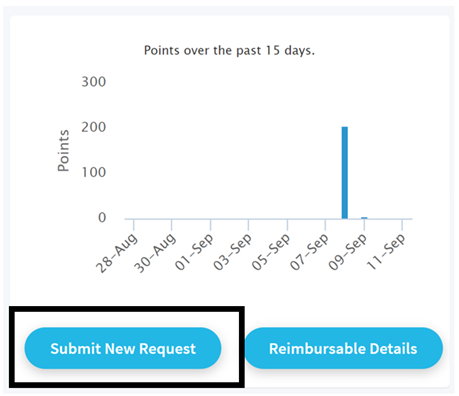The height and width of the screenshot is (396, 459).
Task: Click the 28-Aug date label
Action: click(117, 253)
